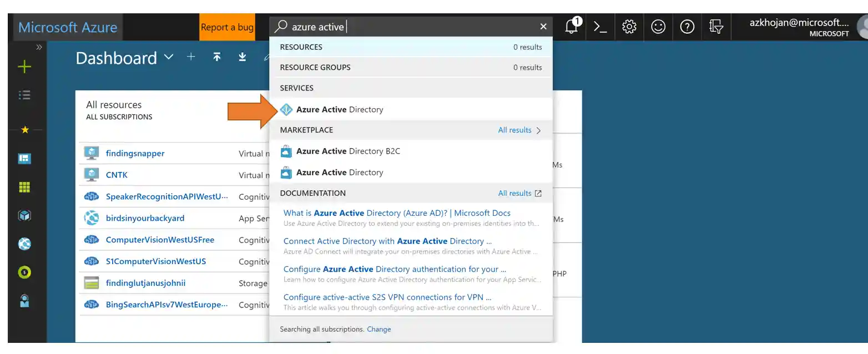The height and width of the screenshot is (354, 868).
Task: Send feedback via the smiley face icon
Action: pos(658,26)
